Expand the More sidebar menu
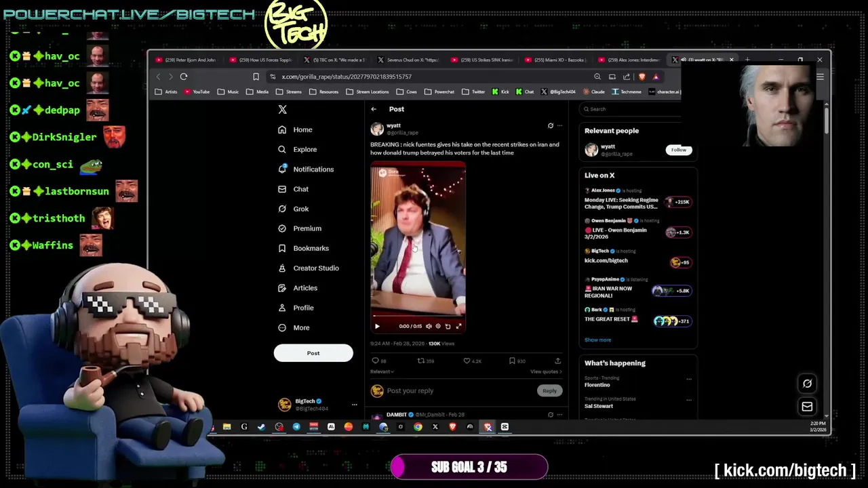Image resolution: width=868 pixels, height=488 pixels. pyautogui.click(x=294, y=328)
